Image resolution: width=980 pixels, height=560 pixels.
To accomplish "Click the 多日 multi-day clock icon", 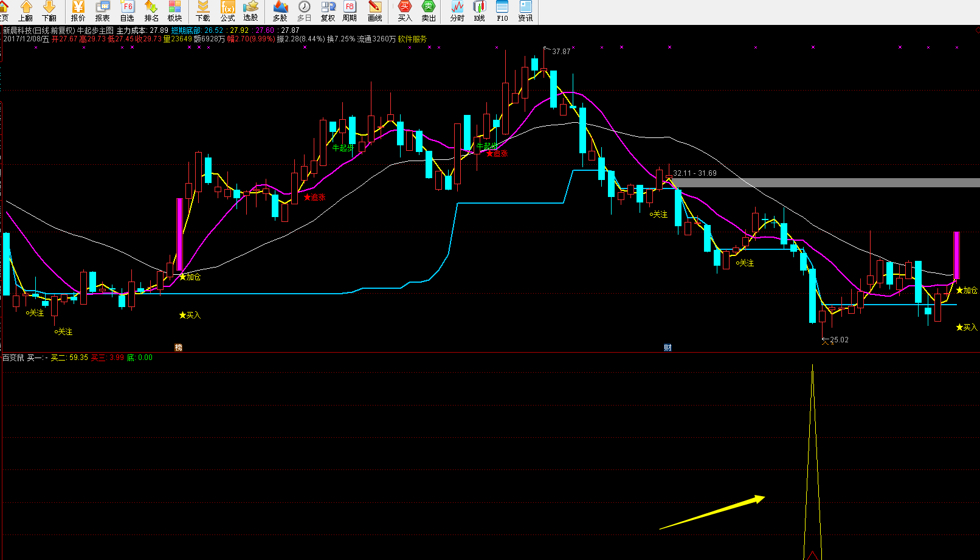I will [304, 12].
